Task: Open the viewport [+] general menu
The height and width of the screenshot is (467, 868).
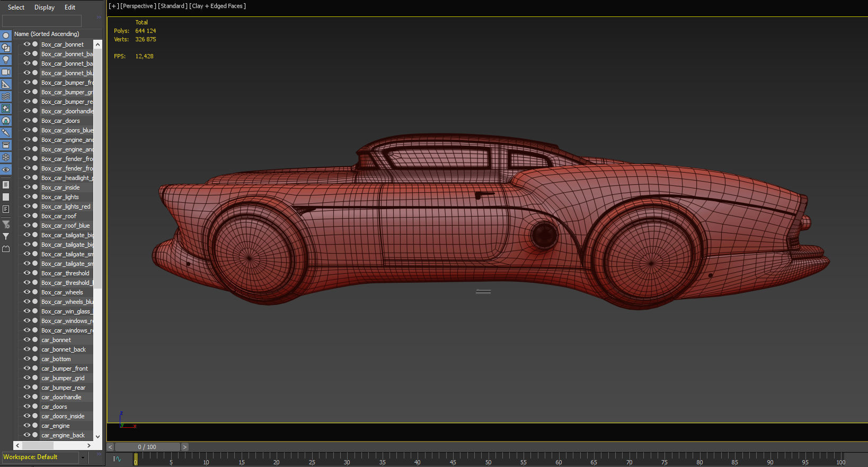Action: pyautogui.click(x=113, y=6)
